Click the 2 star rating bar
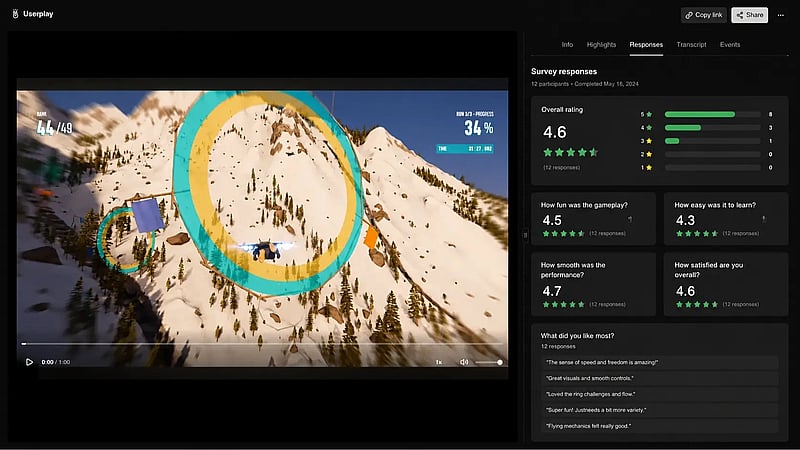Viewport: 800px width, 450px height. 712,154
